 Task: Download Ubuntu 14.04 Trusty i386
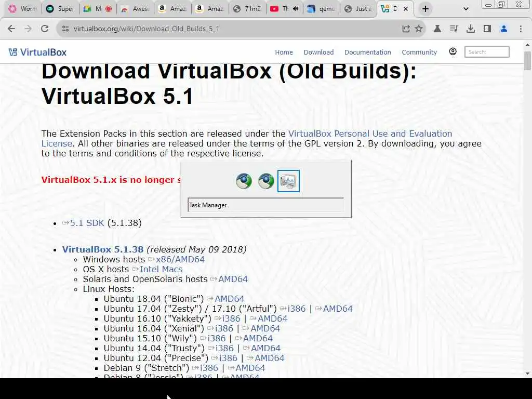(x=220, y=348)
